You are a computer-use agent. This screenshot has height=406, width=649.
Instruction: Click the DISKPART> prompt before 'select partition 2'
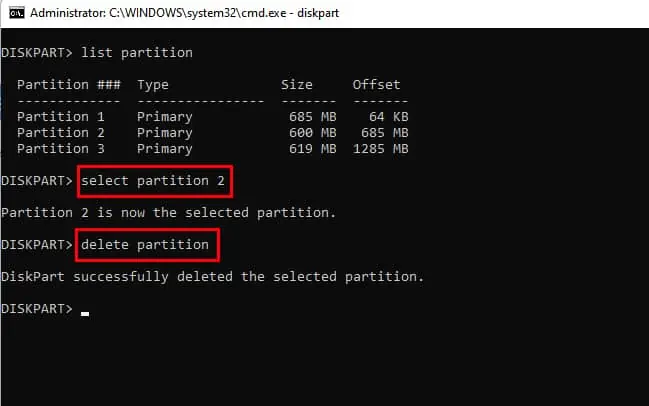(37, 181)
